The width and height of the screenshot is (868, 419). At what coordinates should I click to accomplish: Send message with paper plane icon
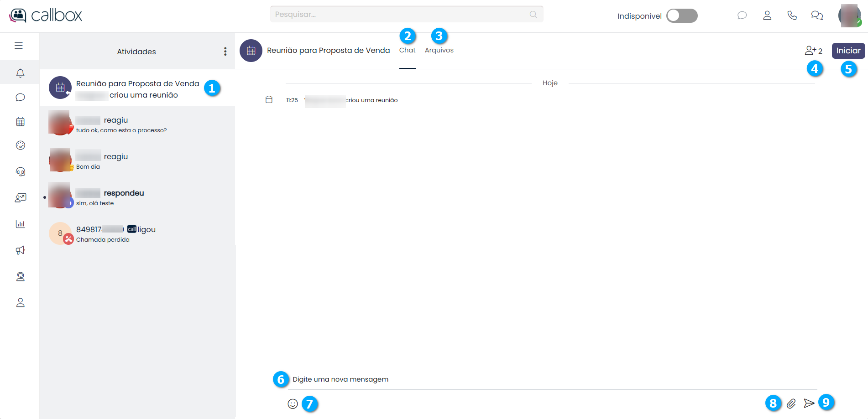click(x=809, y=403)
